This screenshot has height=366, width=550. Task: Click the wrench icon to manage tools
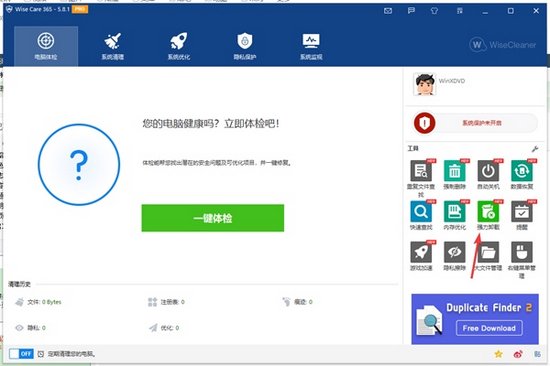[535, 149]
